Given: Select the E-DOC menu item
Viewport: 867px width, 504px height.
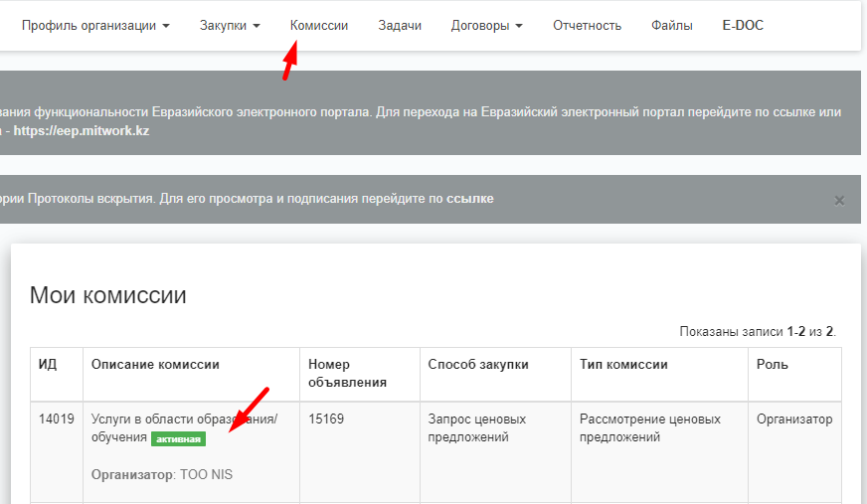Looking at the screenshot, I should pyautogui.click(x=743, y=26).
